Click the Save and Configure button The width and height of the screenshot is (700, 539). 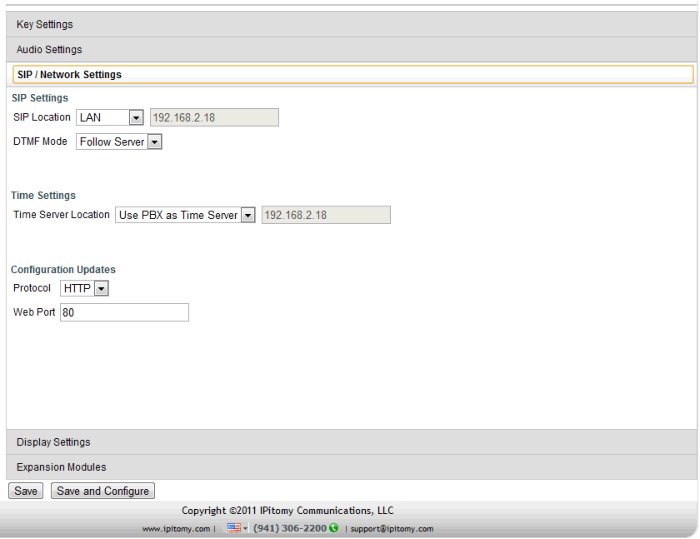click(103, 491)
